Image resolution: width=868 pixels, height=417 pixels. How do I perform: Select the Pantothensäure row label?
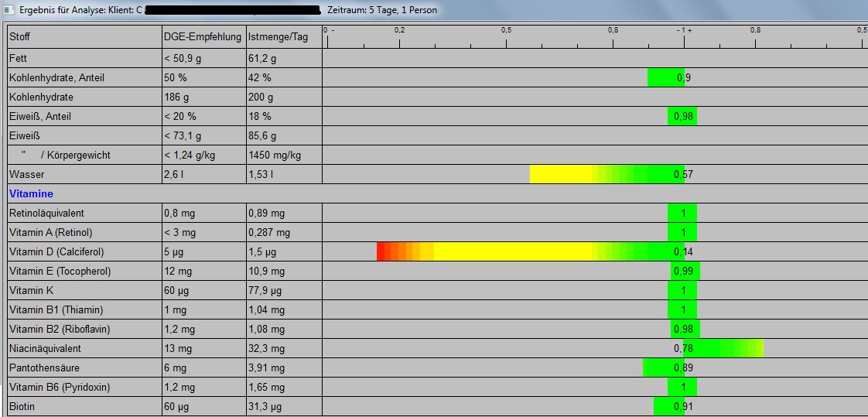[x=44, y=367]
